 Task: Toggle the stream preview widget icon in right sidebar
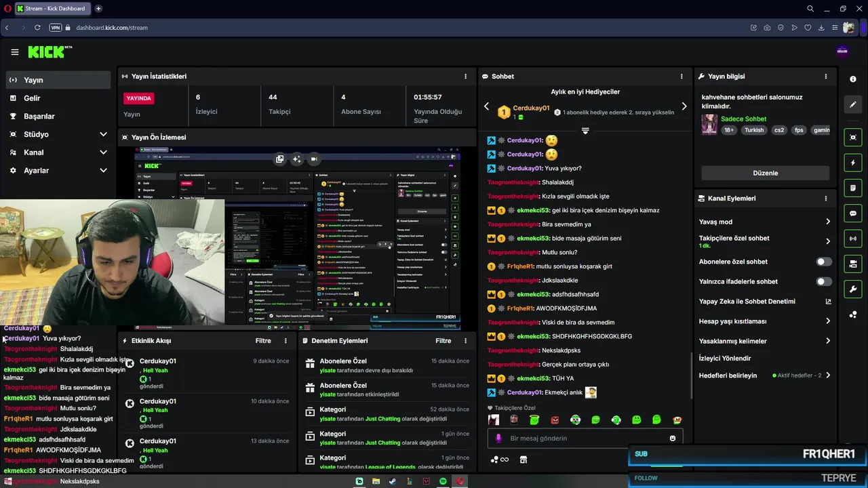coord(853,138)
